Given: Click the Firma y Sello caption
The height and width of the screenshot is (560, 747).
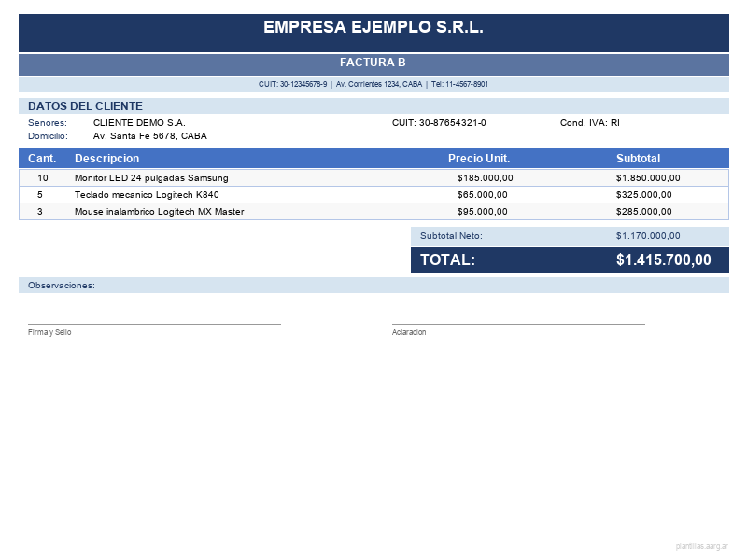Looking at the screenshot, I should click(x=49, y=332).
